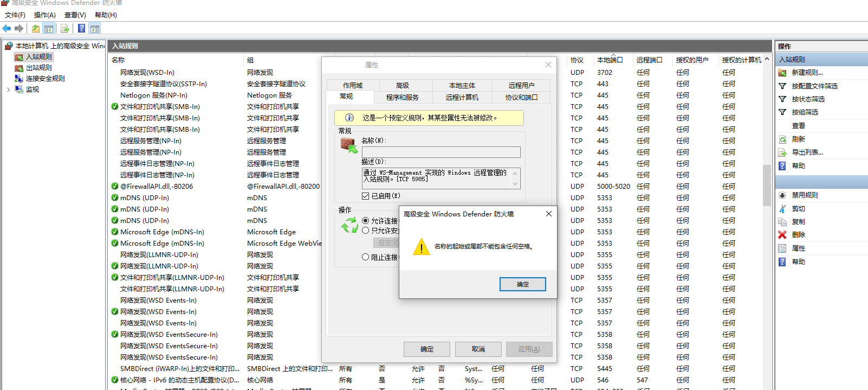The width and height of the screenshot is (868, 390).
Task: Close the warning message box with X
Action: click(x=549, y=214)
